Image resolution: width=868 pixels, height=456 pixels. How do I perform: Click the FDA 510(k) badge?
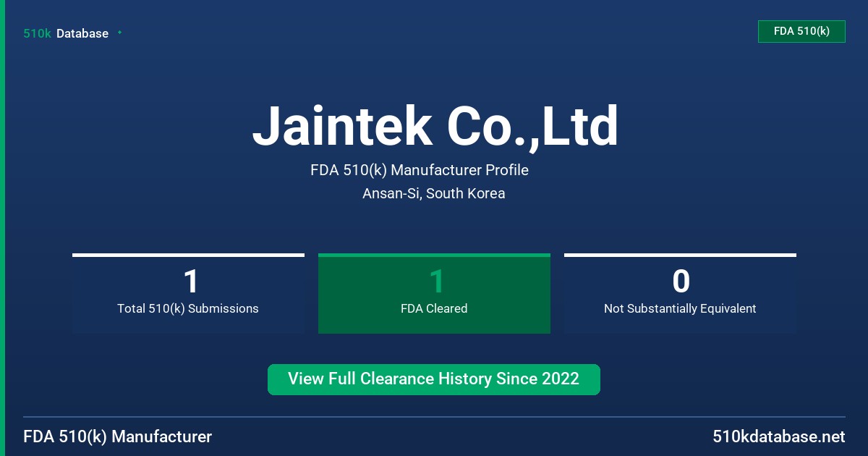coord(801,31)
